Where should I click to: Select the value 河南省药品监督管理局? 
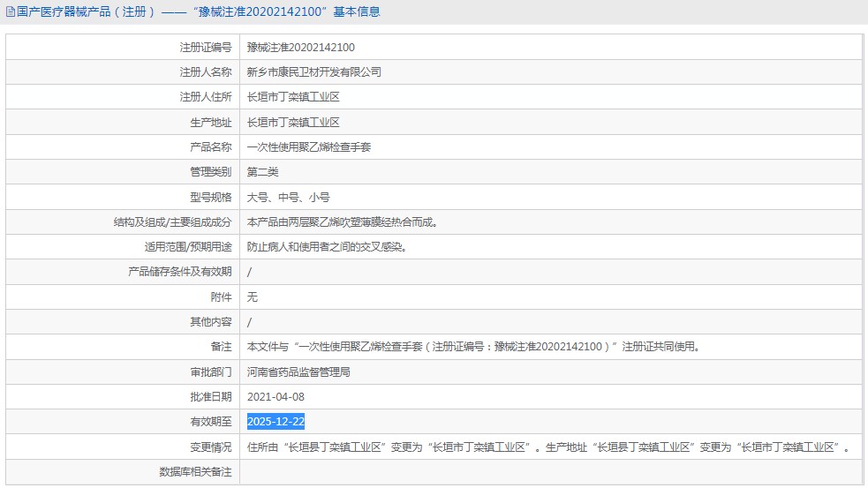pos(298,372)
